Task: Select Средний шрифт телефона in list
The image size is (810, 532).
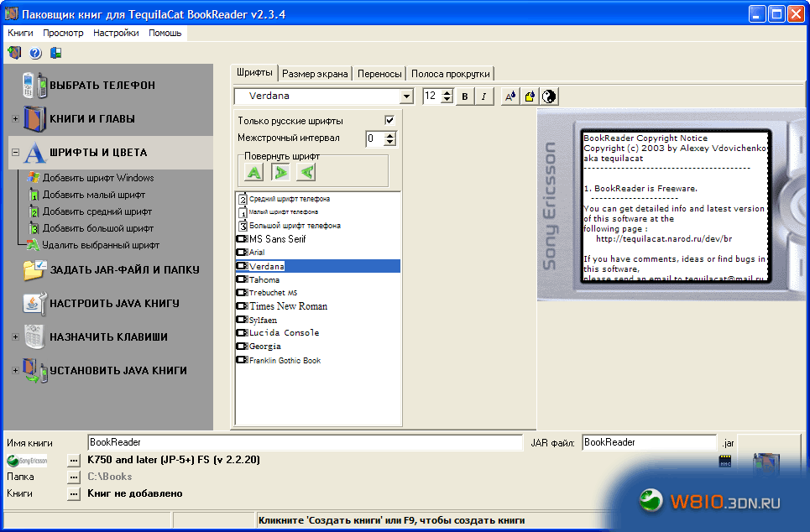Action: coord(317,199)
